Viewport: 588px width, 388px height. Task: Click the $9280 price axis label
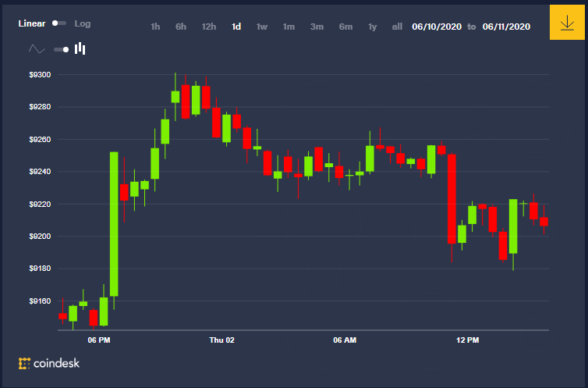coord(40,107)
